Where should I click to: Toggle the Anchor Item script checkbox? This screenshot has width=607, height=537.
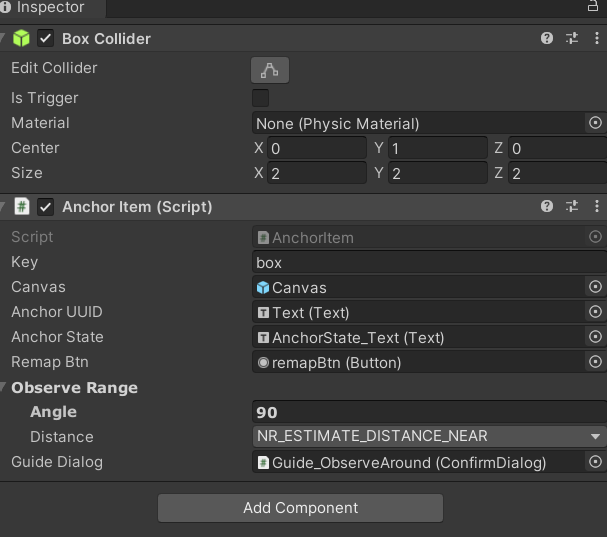click(46, 208)
